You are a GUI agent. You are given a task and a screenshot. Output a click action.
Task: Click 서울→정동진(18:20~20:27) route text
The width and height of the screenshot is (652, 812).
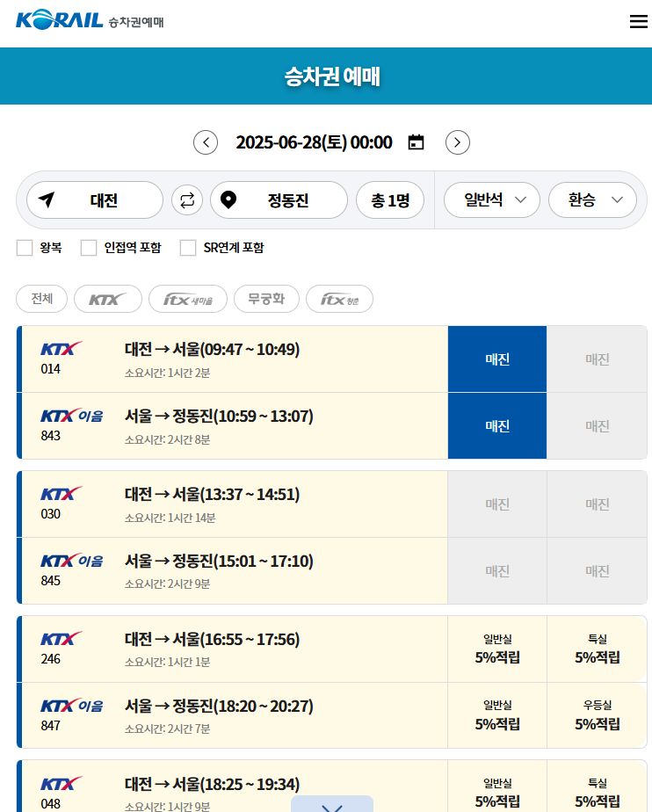tap(219, 706)
